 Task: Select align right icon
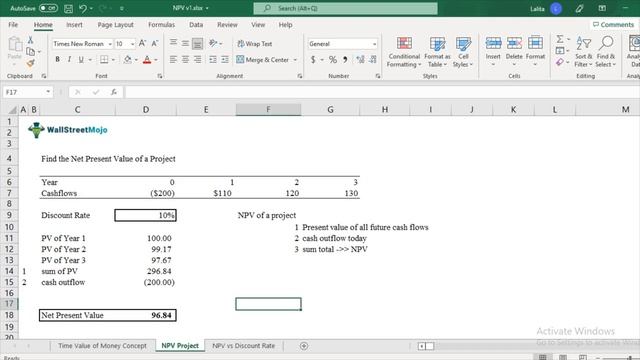click(x=198, y=60)
